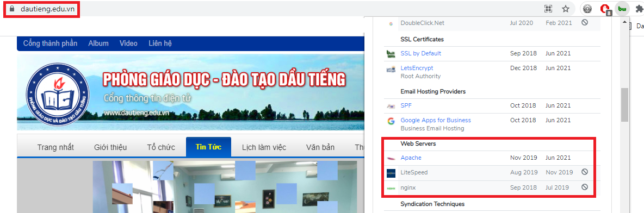Click the DoubleClick.Net entry text
This screenshot has width=644, height=213.
422,23
